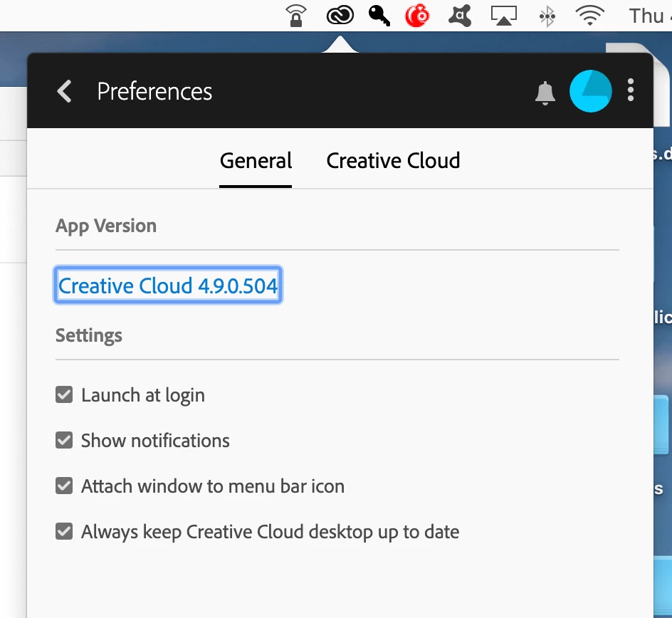Click the red swirl menu bar icon
Viewport: 672px width, 618px height.
(x=417, y=16)
